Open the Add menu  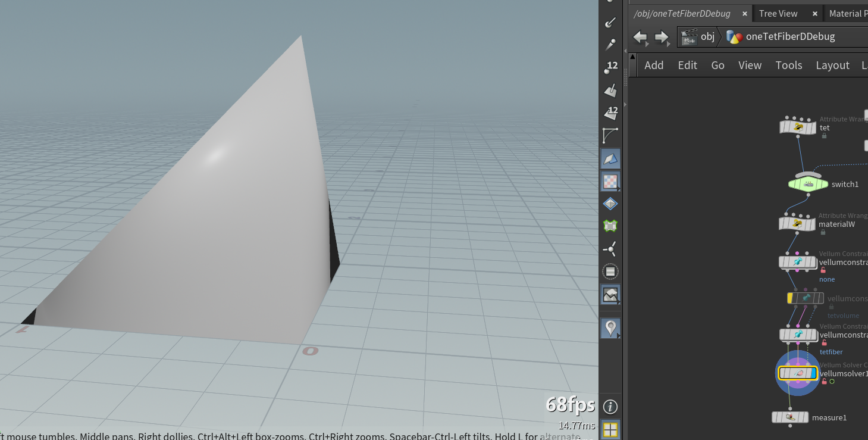point(654,65)
